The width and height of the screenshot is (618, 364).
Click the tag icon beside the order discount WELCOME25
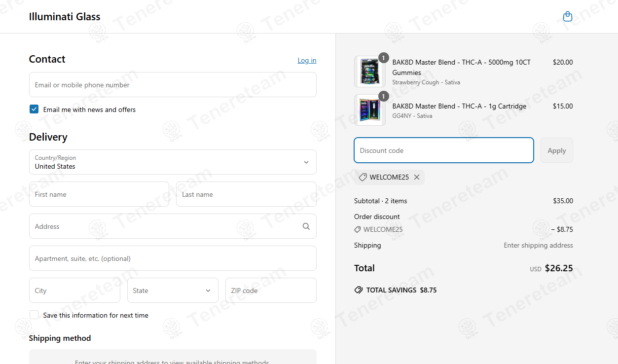pyautogui.click(x=358, y=229)
